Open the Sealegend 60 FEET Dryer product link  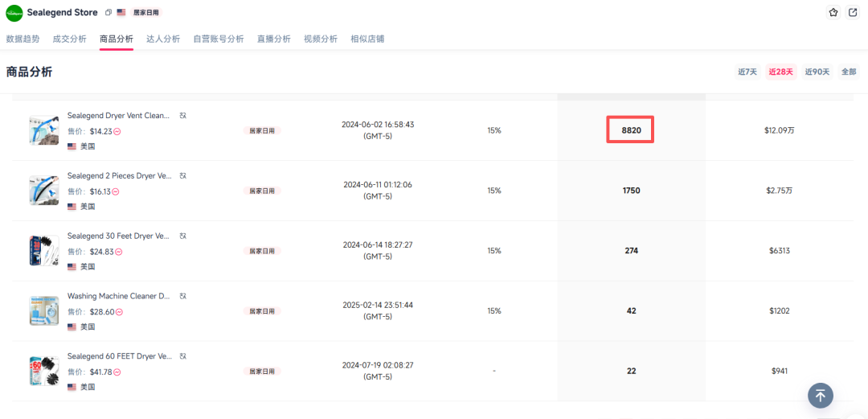119,356
